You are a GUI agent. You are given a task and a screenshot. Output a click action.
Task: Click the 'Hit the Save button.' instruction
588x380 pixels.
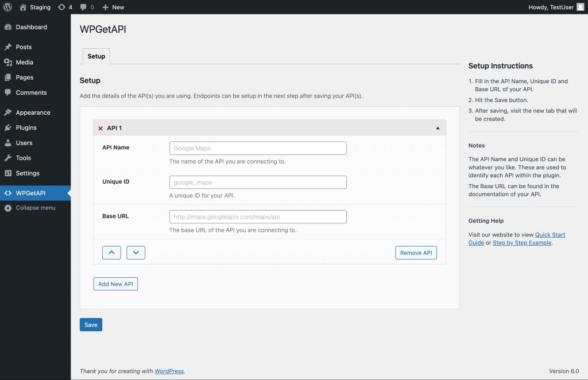coord(501,100)
